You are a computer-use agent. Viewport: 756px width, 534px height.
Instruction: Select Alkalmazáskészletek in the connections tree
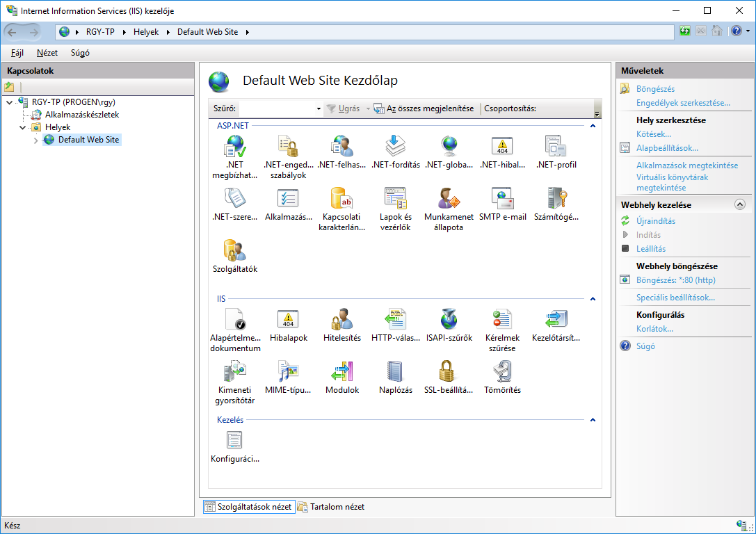82,115
